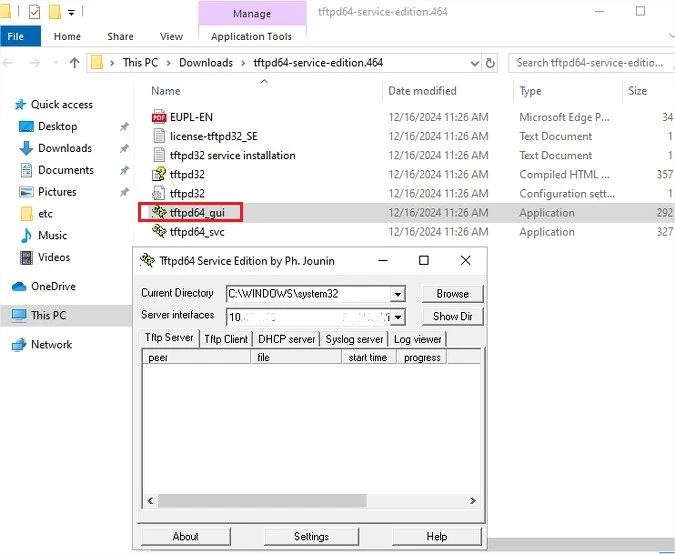Select the tftpd64_svc application icon
This screenshot has height=554, width=675.
pos(159,232)
